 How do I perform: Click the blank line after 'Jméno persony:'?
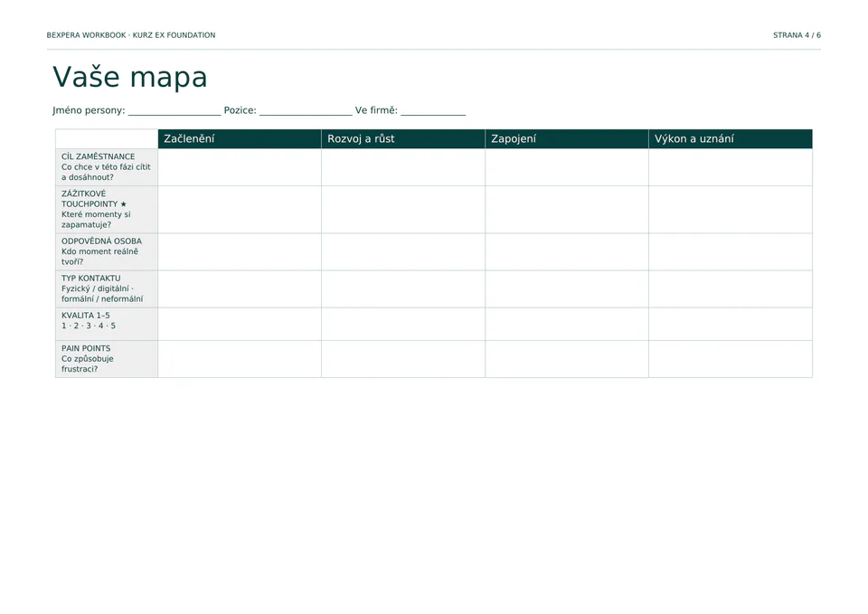[x=175, y=111]
